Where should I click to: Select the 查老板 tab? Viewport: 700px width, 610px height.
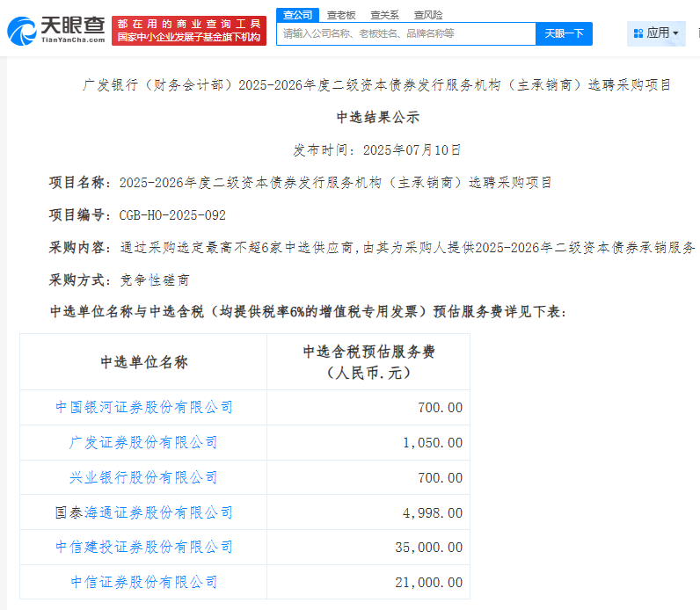pos(340,15)
